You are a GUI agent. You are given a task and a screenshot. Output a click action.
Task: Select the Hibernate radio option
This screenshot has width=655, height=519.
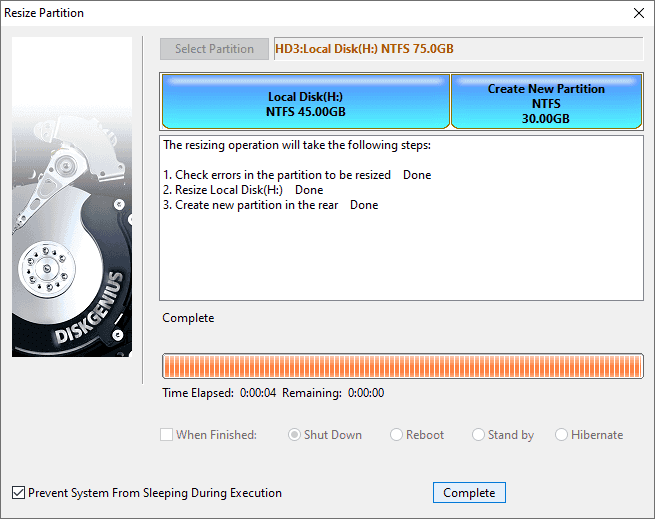pos(562,435)
